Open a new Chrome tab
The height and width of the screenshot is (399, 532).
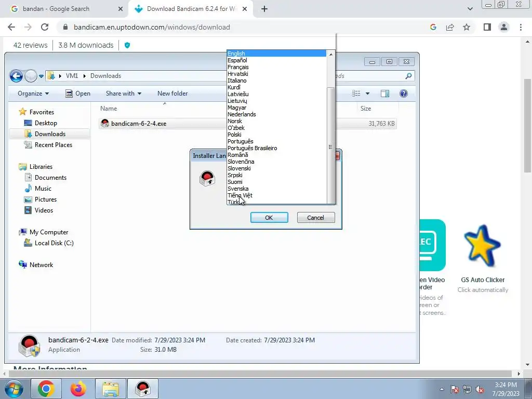[x=264, y=9]
